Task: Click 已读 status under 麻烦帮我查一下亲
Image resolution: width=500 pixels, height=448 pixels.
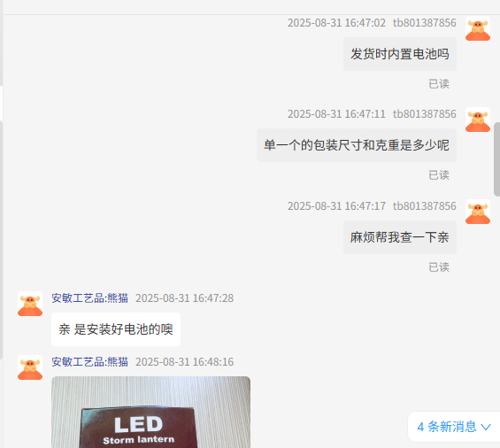Action: click(439, 267)
